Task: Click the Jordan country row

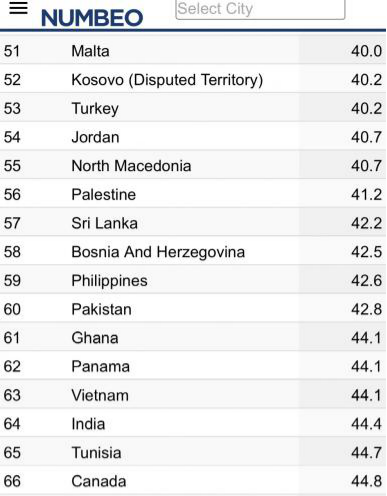Action: point(193,137)
